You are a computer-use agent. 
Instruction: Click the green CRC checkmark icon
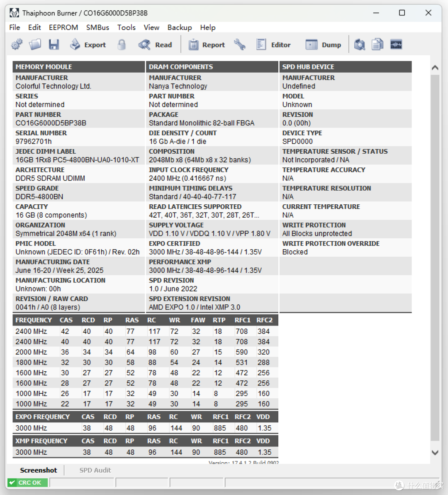click(x=12, y=483)
